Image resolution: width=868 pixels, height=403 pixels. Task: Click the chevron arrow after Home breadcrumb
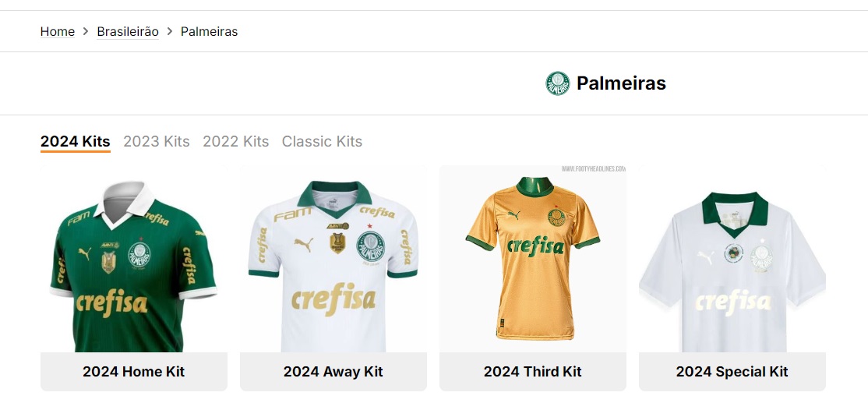tap(86, 32)
